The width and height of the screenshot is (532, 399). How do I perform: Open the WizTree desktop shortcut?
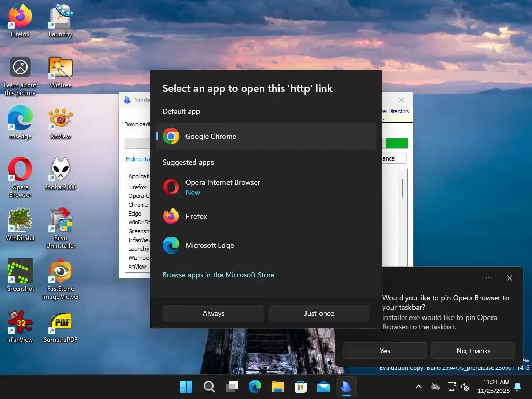tap(60, 72)
